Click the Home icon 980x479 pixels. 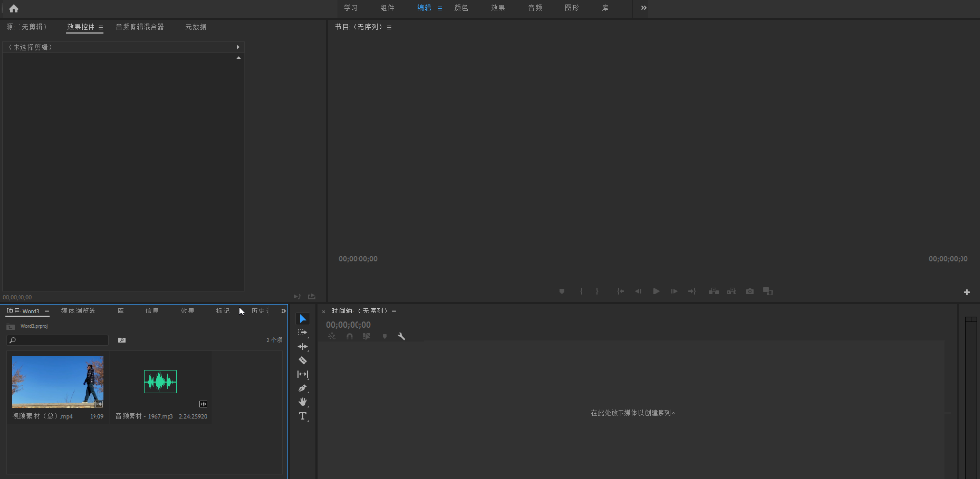point(13,8)
